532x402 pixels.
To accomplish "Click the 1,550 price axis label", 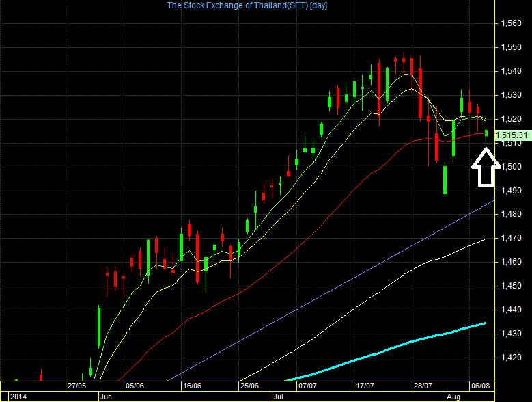I will (x=512, y=47).
